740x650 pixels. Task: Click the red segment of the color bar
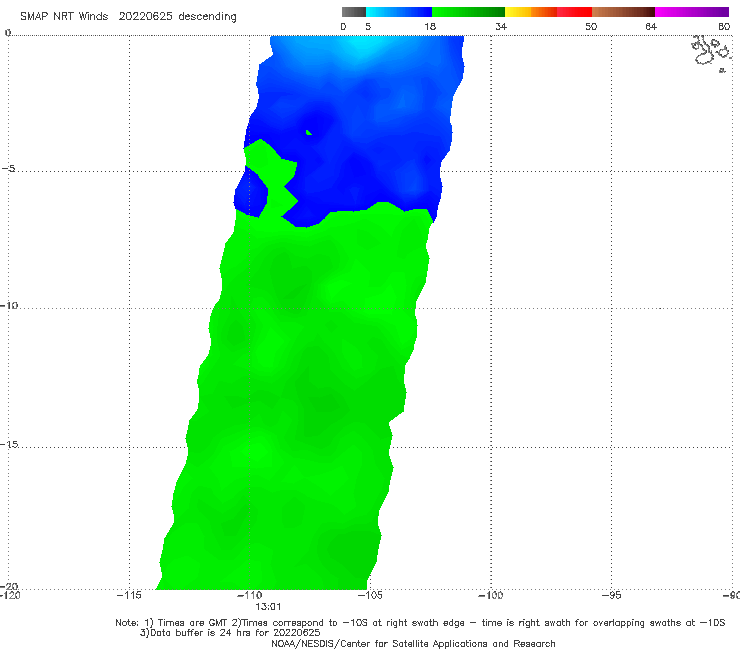(574, 12)
